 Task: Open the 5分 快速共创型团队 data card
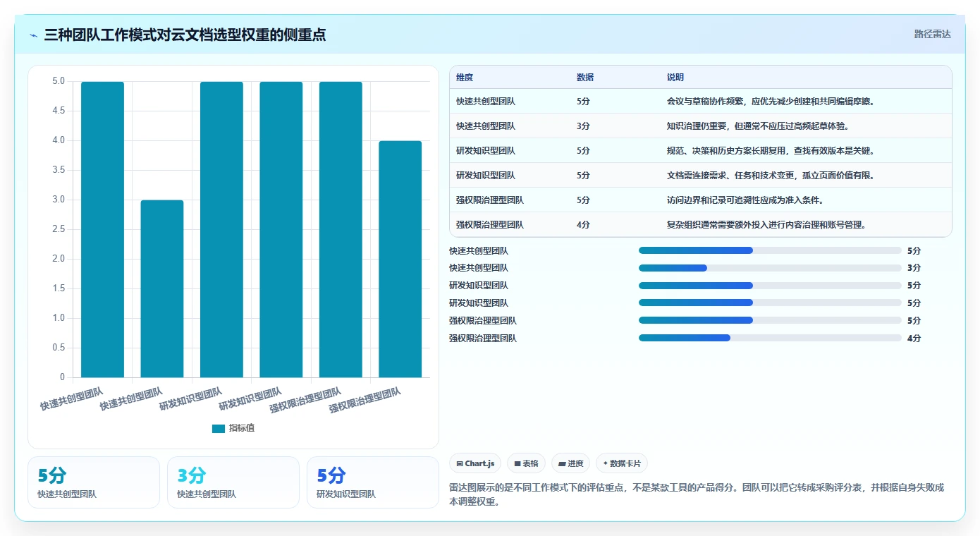pyautogui.click(x=94, y=482)
